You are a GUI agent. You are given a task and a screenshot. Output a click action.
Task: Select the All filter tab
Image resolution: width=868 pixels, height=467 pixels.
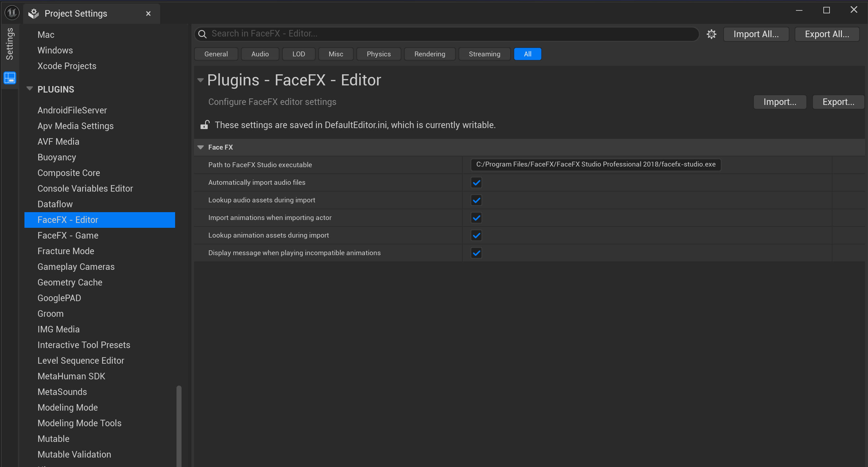click(527, 54)
